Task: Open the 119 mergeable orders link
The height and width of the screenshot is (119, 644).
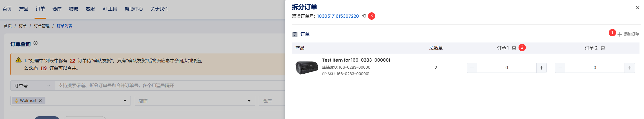Action: (43, 68)
